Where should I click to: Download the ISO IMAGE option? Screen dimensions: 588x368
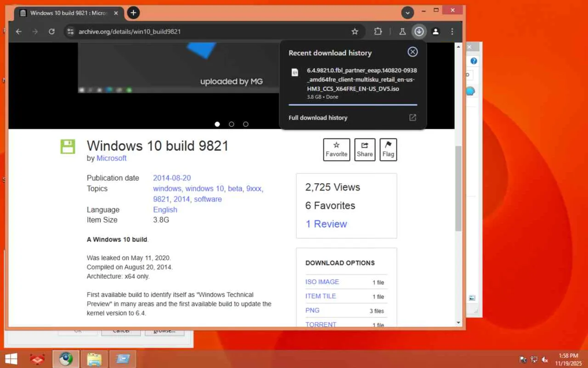pos(322,282)
